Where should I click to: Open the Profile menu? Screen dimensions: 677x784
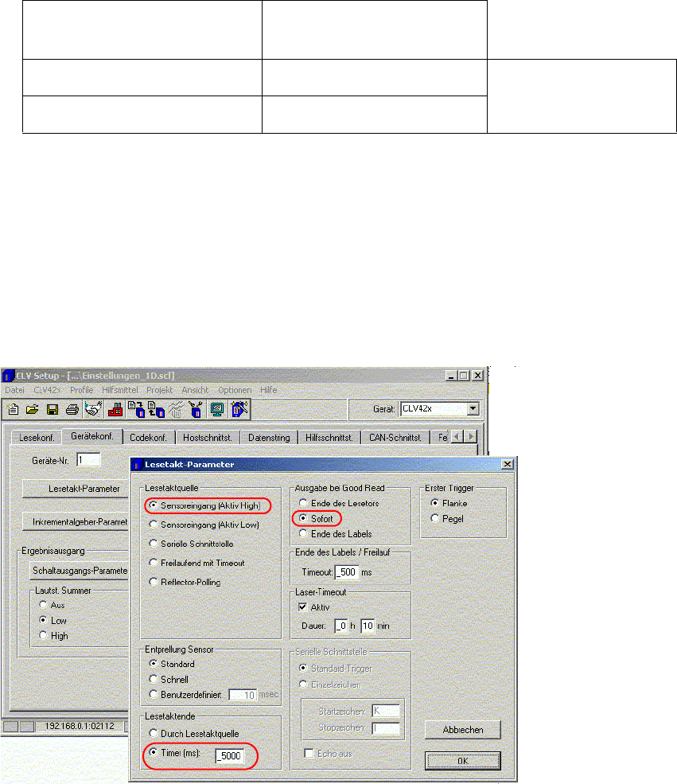[x=81, y=390]
